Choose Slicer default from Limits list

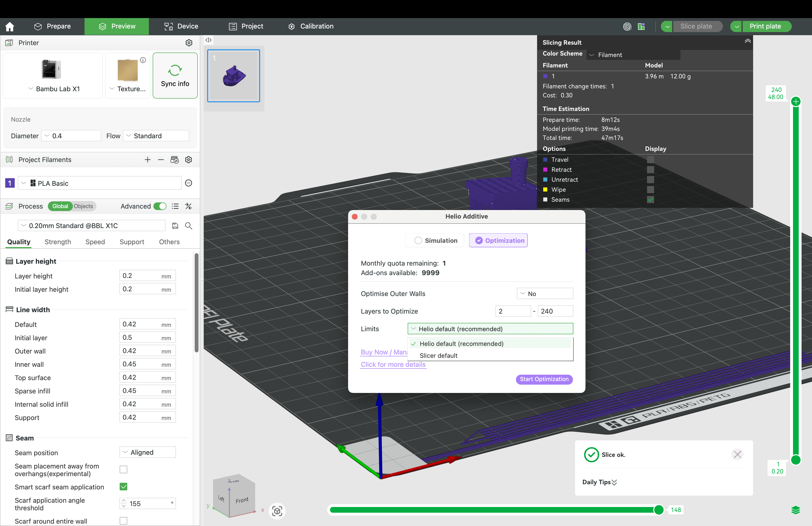(439, 356)
